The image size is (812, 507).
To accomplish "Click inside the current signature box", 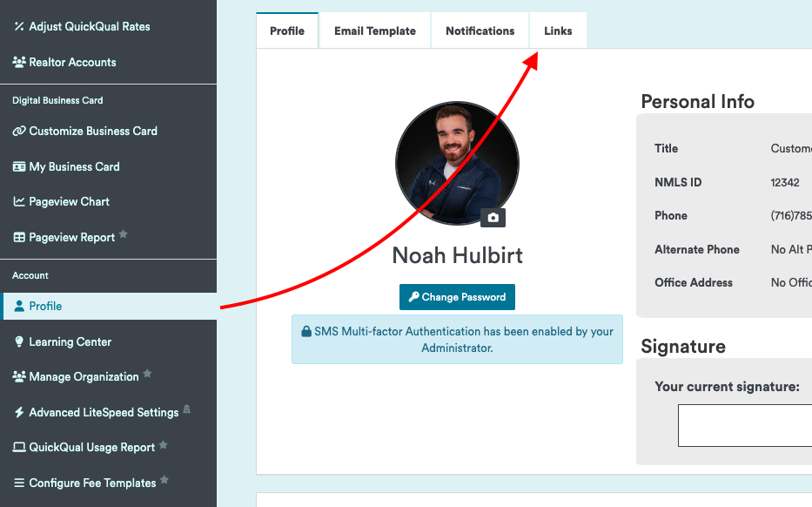I will point(745,426).
